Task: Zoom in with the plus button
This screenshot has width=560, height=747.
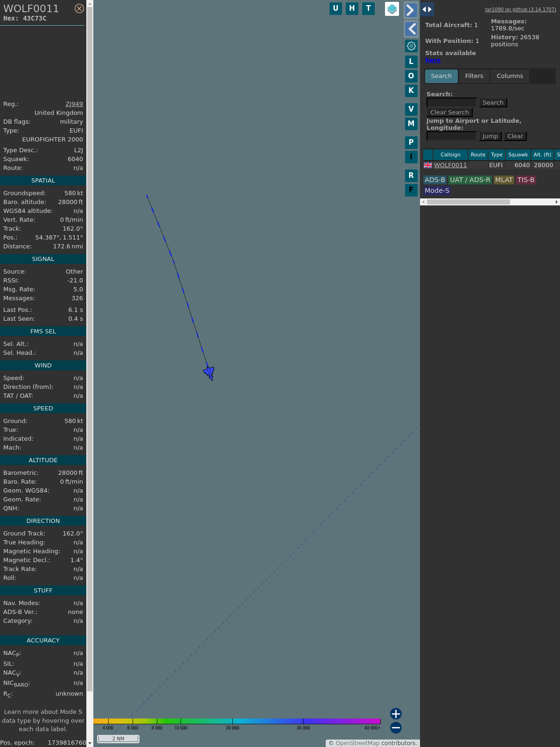Action: pos(396,713)
